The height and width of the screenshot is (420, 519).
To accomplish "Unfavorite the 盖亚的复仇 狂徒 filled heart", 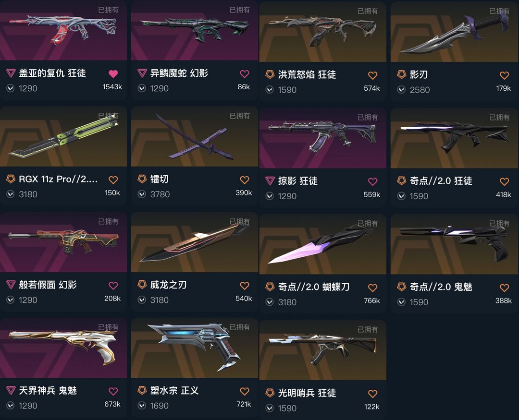I will coord(113,74).
